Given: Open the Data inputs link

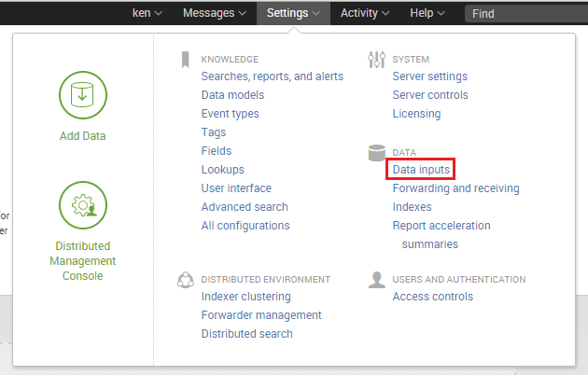Looking at the screenshot, I should 422,170.
